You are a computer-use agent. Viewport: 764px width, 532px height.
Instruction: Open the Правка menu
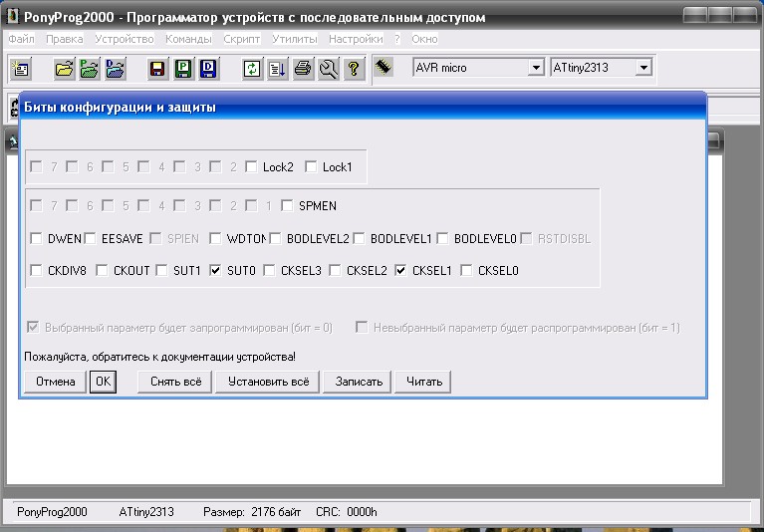tap(65, 39)
